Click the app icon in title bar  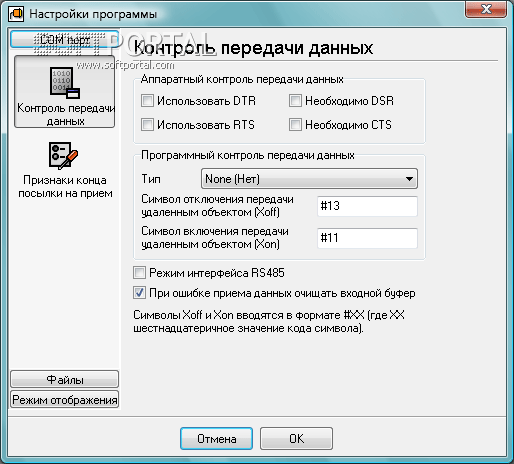(x=16, y=14)
